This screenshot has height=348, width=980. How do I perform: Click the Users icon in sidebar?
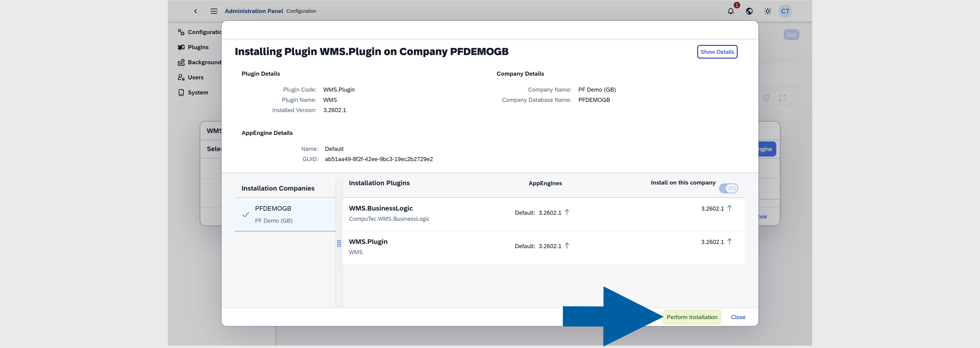pos(181,77)
